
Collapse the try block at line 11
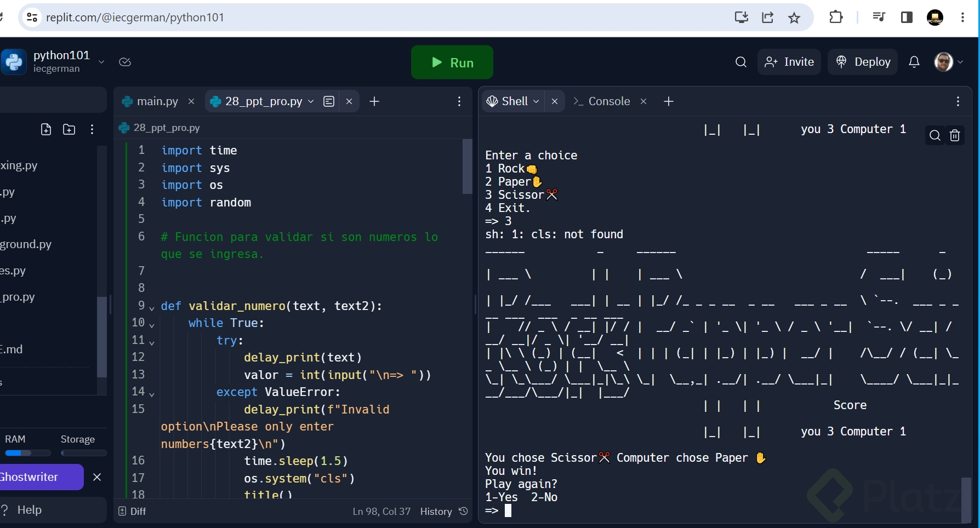(152, 342)
